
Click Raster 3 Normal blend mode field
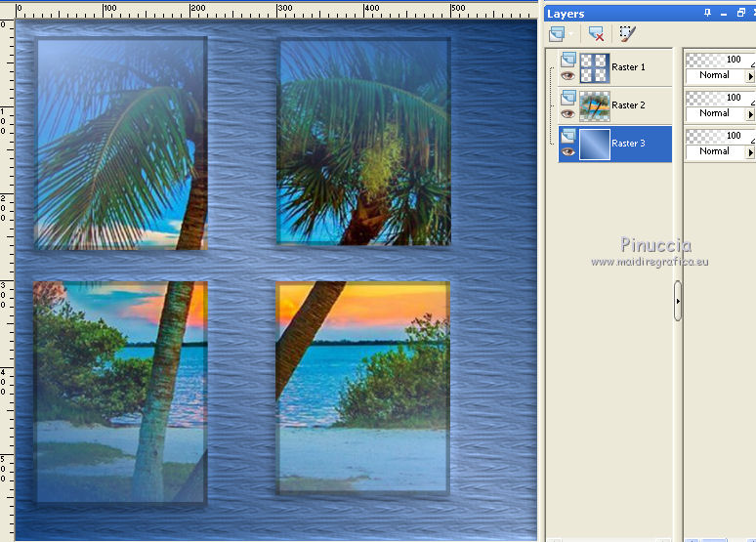click(x=715, y=151)
